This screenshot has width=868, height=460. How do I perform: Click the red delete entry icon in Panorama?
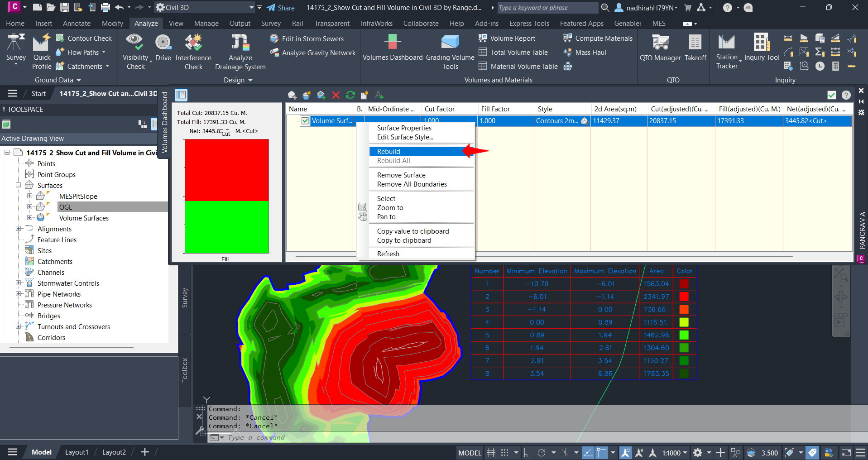click(336, 95)
